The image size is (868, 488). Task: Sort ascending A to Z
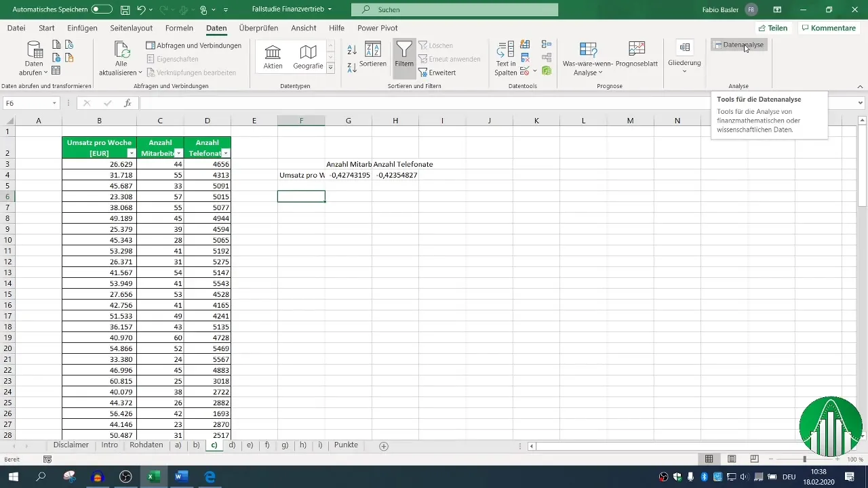point(352,50)
